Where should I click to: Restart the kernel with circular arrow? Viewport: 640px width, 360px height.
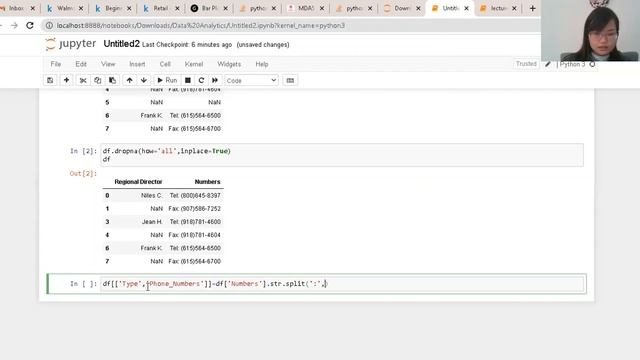point(201,80)
